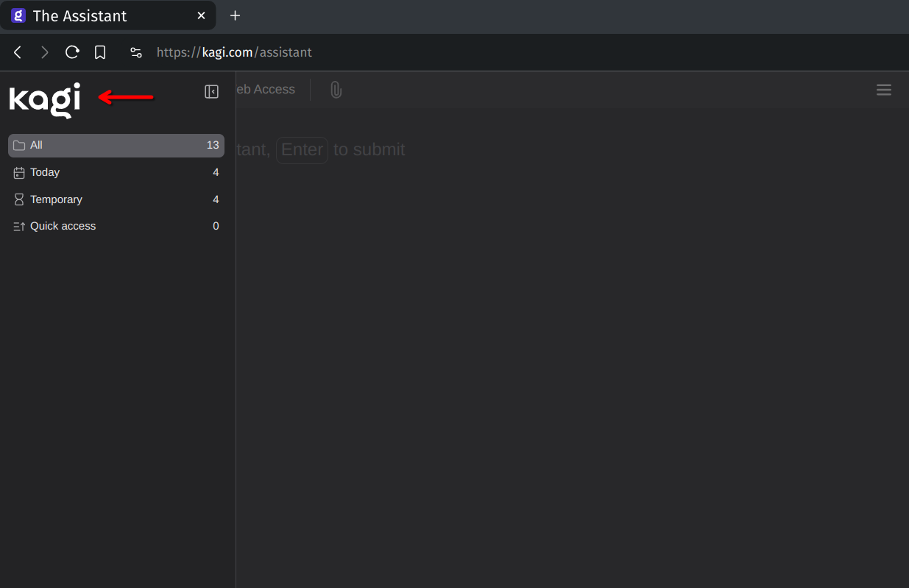Collapse the sidebar using the panel icon
Screen dimensions: 909x588
click(211, 92)
